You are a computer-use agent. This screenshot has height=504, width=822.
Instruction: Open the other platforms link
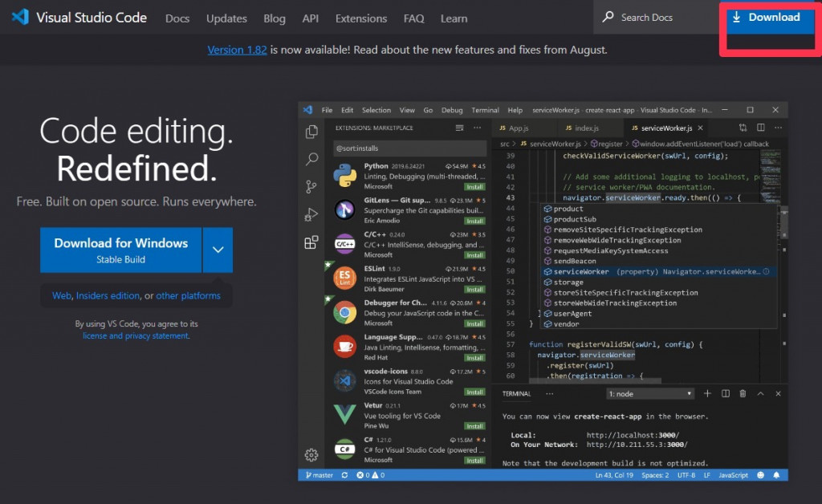(188, 295)
